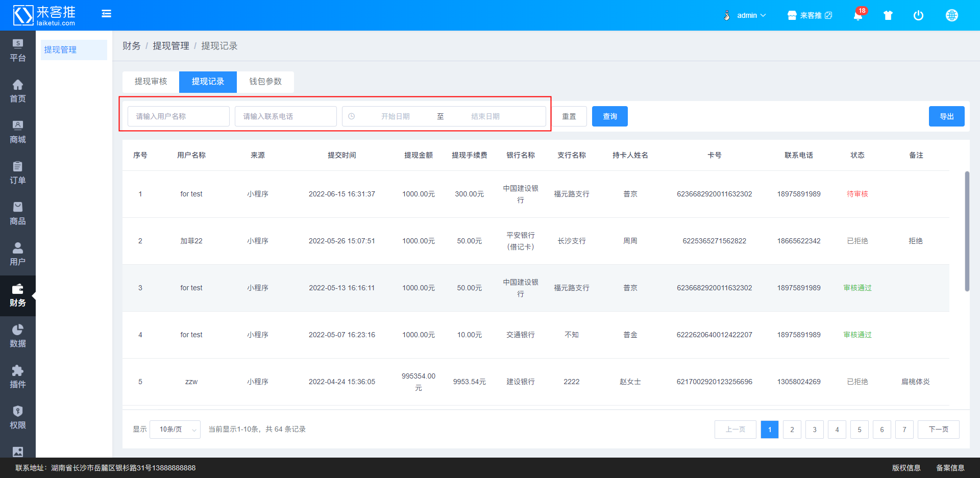The height and width of the screenshot is (478, 980).
Task: Go to page 5
Action: [x=860, y=430]
